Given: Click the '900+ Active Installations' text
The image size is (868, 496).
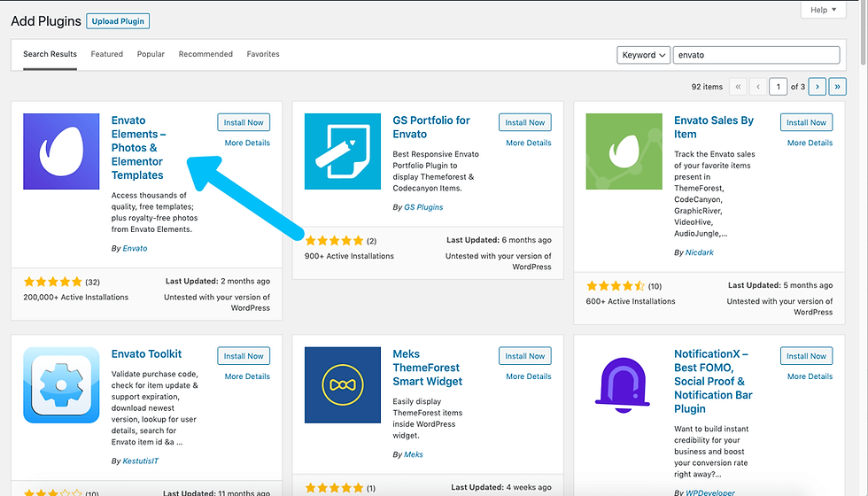Looking at the screenshot, I should (x=349, y=256).
